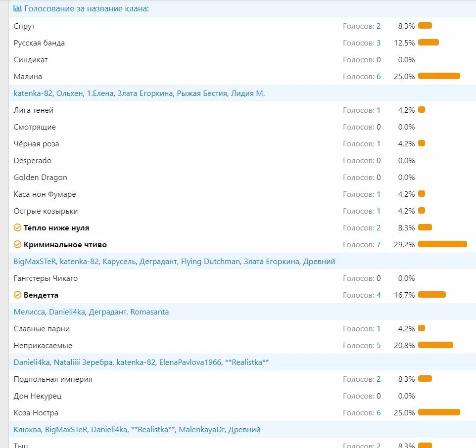476x448 pixels.
Task: Show voters for Неприкасаемые via its vote count
Action: (379, 346)
